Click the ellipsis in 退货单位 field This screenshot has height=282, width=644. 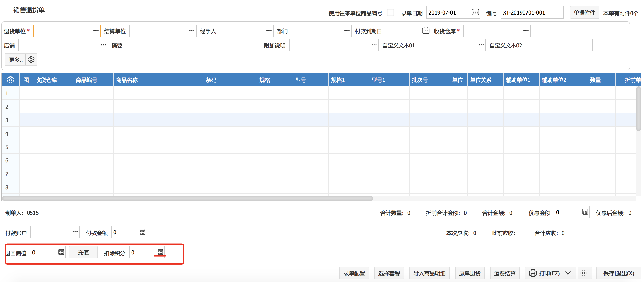(x=96, y=30)
